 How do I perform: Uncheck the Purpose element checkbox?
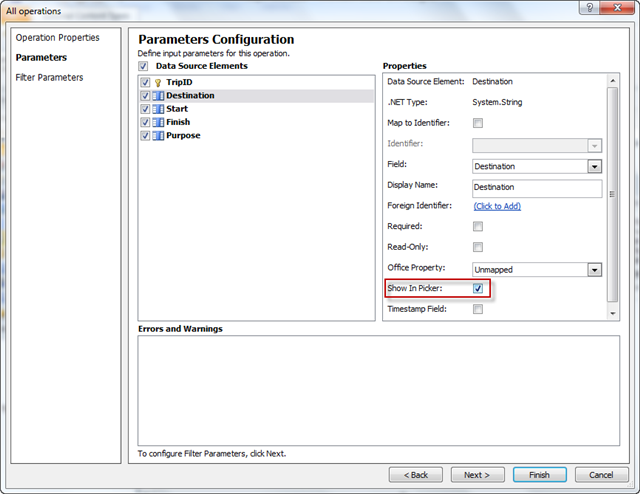(x=145, y=136)
